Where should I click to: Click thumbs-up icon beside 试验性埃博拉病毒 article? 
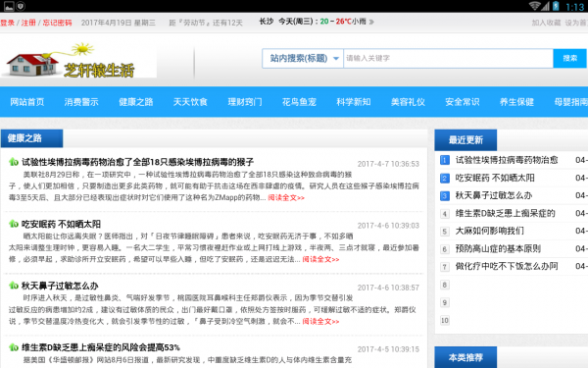coord(14,162)
